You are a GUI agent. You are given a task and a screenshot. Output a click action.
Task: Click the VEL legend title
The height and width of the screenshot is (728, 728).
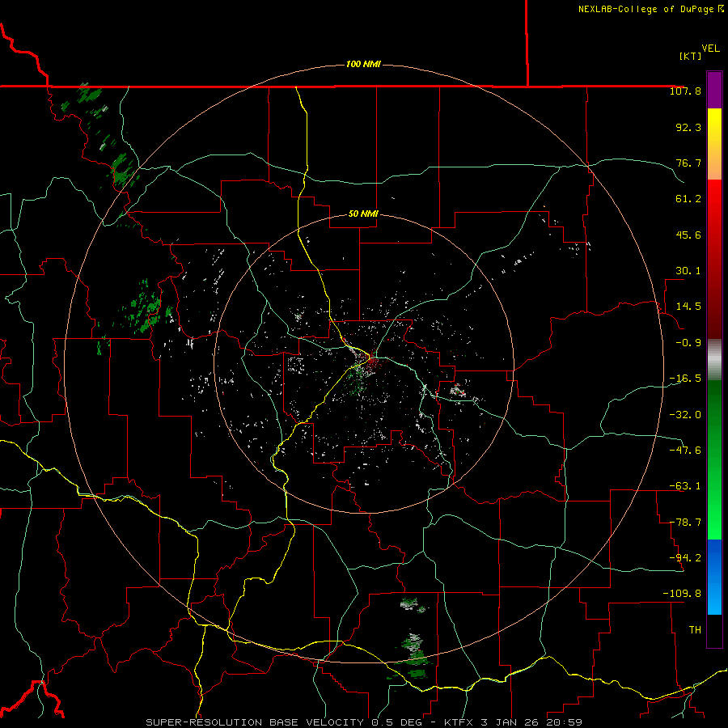[710, 49]
